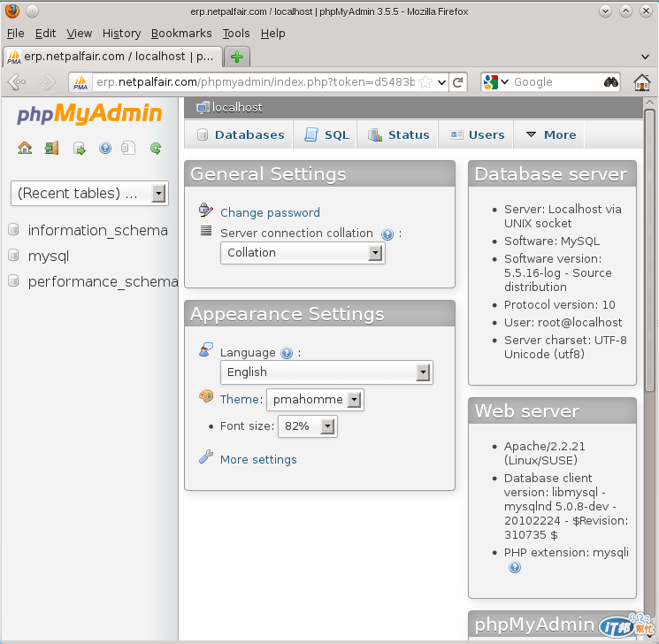
Task: Open help for Server connection collation
Action: [x=387, y=234]
